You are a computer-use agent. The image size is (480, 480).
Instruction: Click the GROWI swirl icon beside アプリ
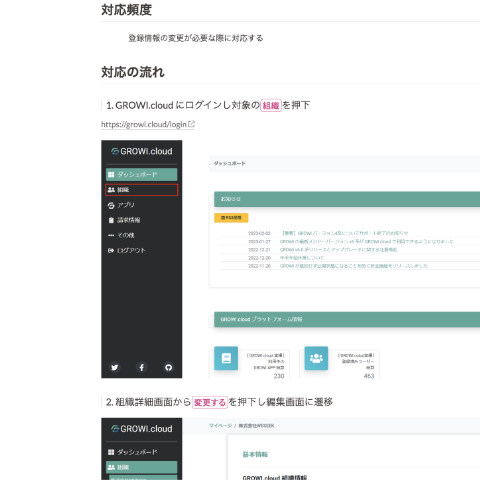pyautogui.click(x=111, y=205)
